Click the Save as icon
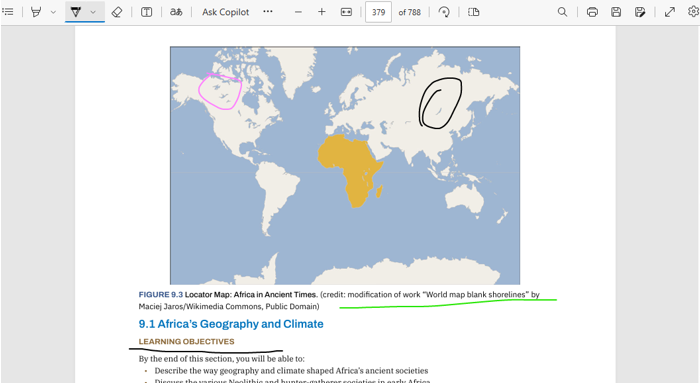Screen dimensions: 700x383 640,12
